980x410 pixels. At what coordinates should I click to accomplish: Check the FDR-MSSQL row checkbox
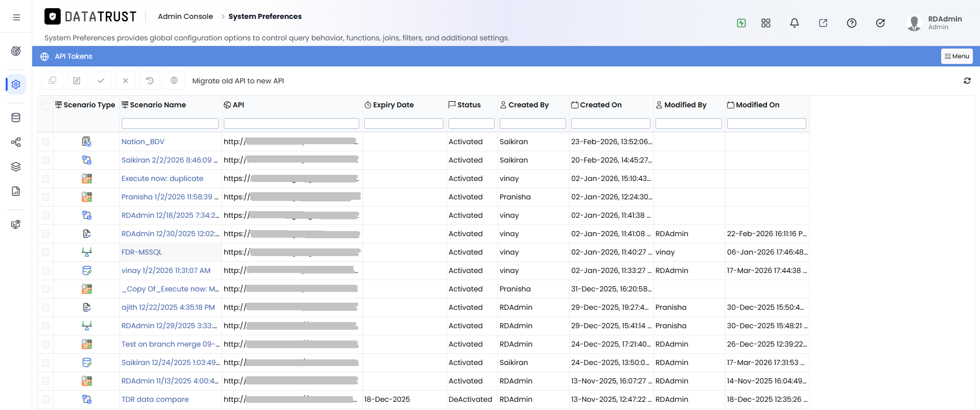coord(46,252)
